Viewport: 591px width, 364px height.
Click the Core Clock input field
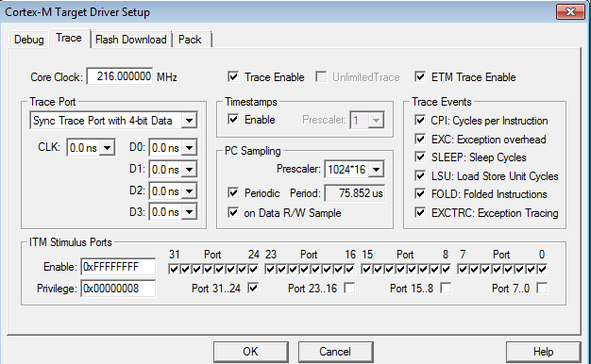tap(120, 76)
